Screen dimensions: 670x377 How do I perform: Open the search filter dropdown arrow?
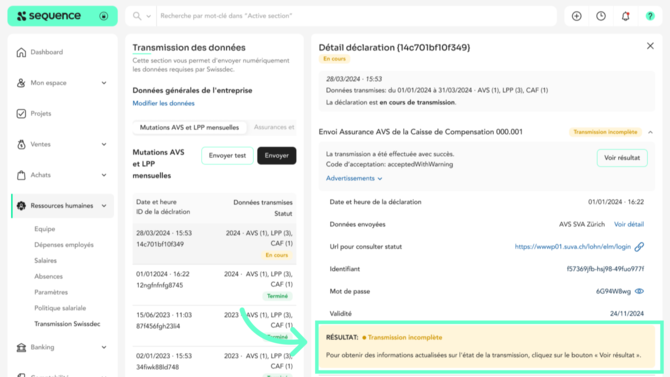[149, 16]
